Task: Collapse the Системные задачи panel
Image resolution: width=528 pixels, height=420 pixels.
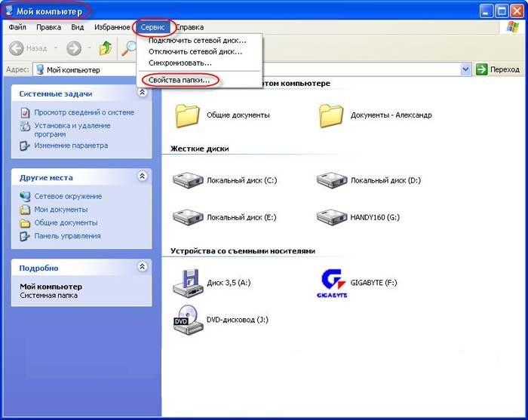Action: point(143,92)
